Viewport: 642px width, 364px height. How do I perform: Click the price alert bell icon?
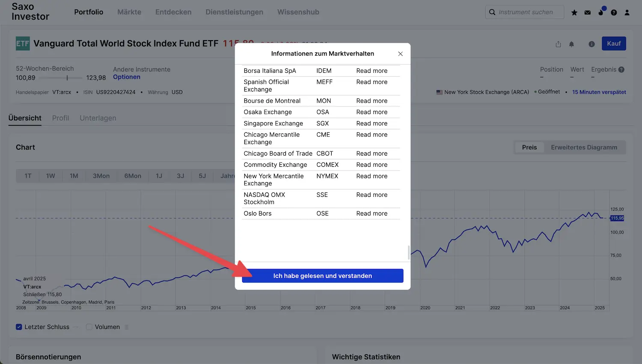[x=571, y=44]
